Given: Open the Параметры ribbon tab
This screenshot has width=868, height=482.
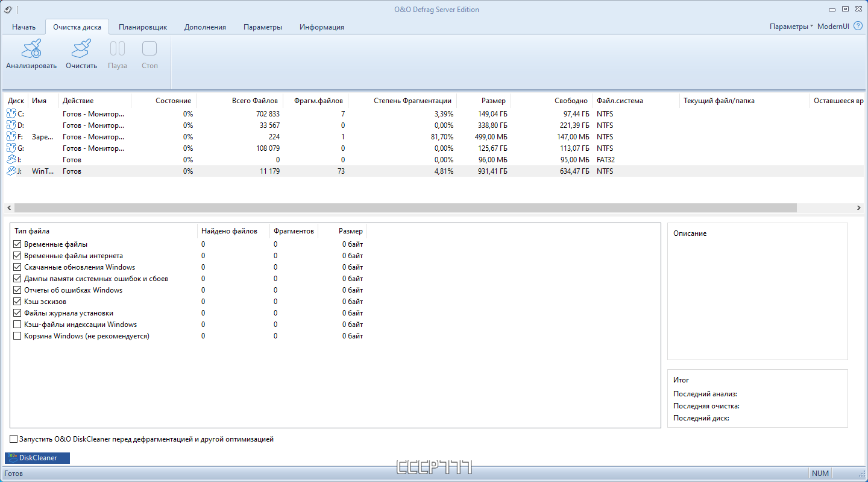Looking at the screenshot, I should (x=263, y=27).
